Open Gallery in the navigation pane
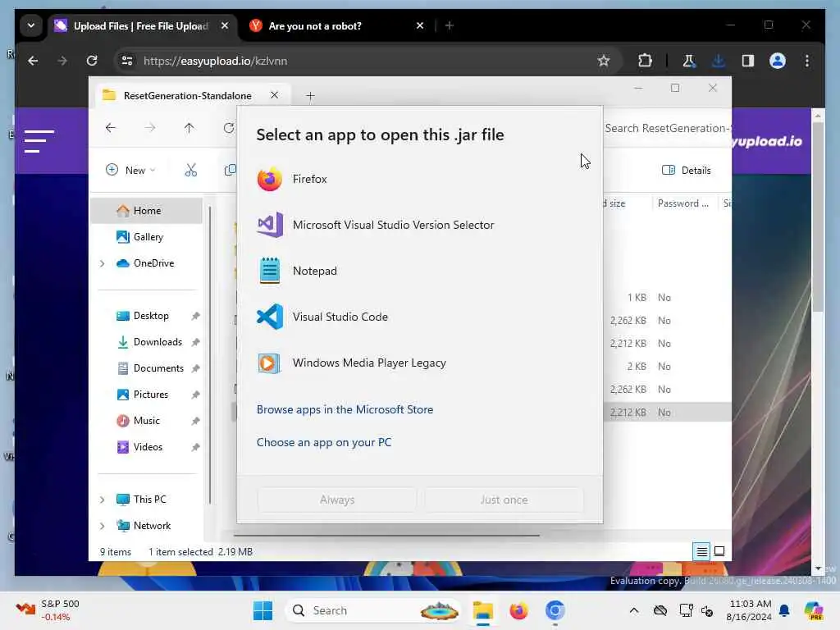This screenshot has height=630, width=840. pyautogui.click(x=147, y=237)
